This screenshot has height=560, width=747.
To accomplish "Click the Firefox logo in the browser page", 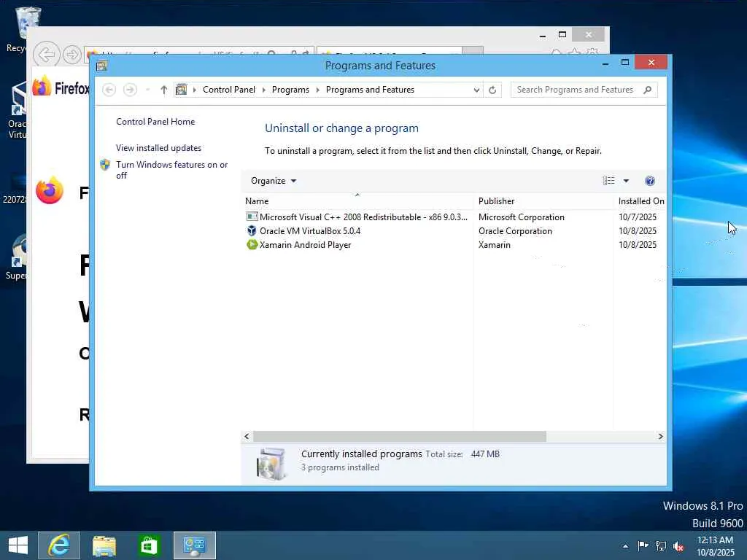I will click(50, 191).
